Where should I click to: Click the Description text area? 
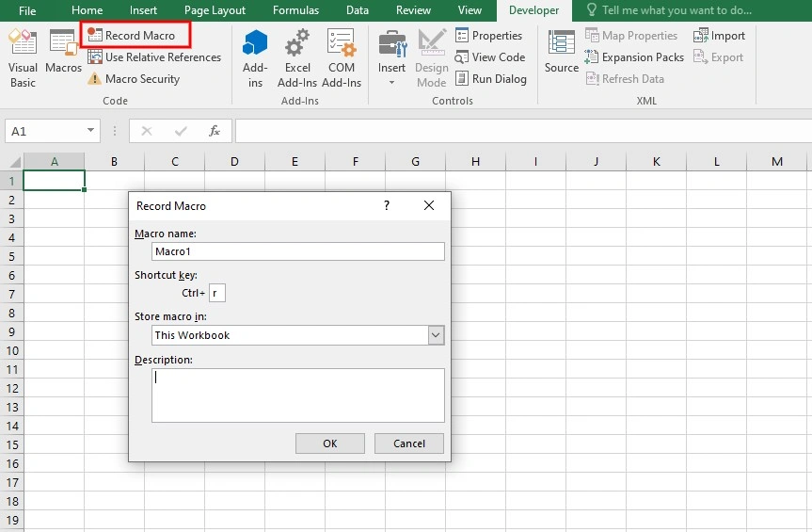coord(297,395)
